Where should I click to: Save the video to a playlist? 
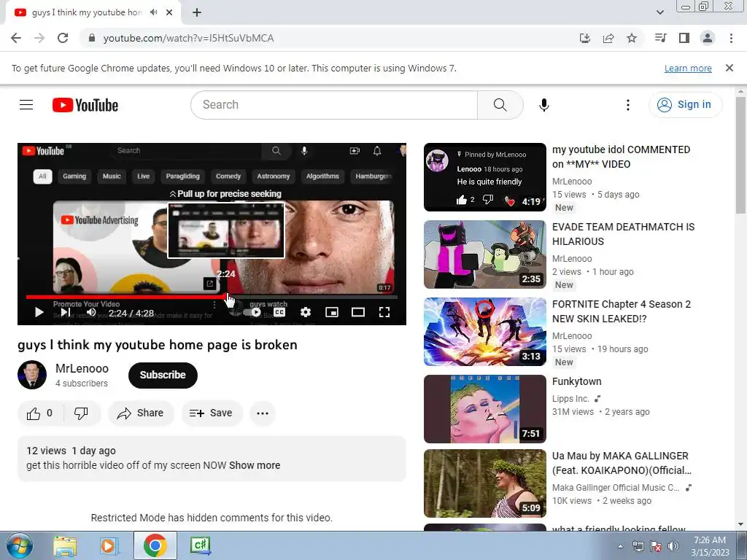[x=211, y=413]
